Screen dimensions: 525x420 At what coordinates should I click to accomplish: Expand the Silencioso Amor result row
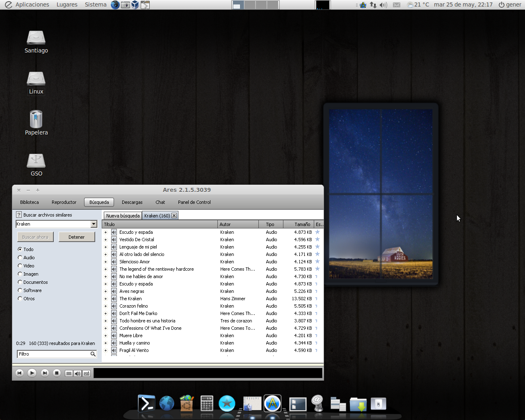tap(105, 262)
